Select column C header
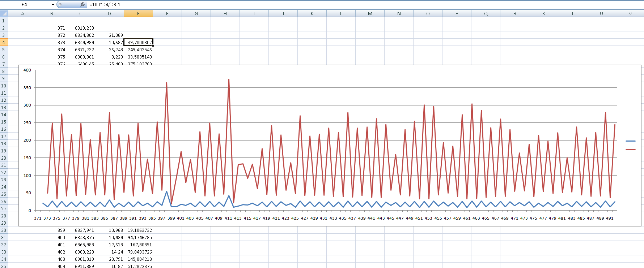The image size is (644, 268). [80, 13]
